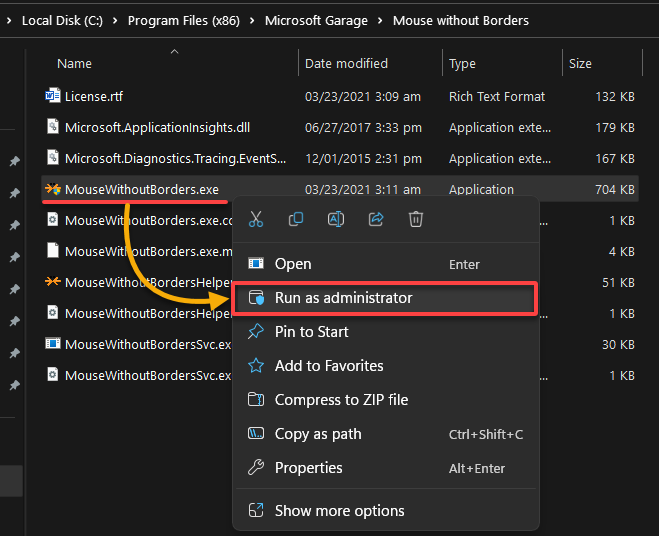This screenshot has width=659, height=536.
Task: Select Pin to Start
Action: [x=385, y=332]
